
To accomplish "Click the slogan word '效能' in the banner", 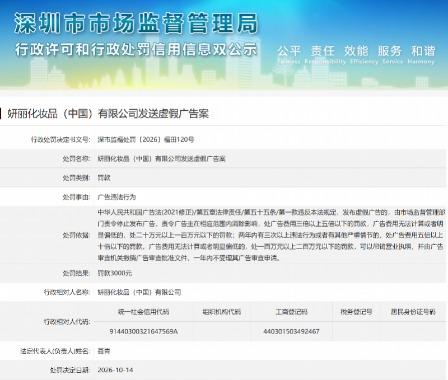I will tap(356, 51).
